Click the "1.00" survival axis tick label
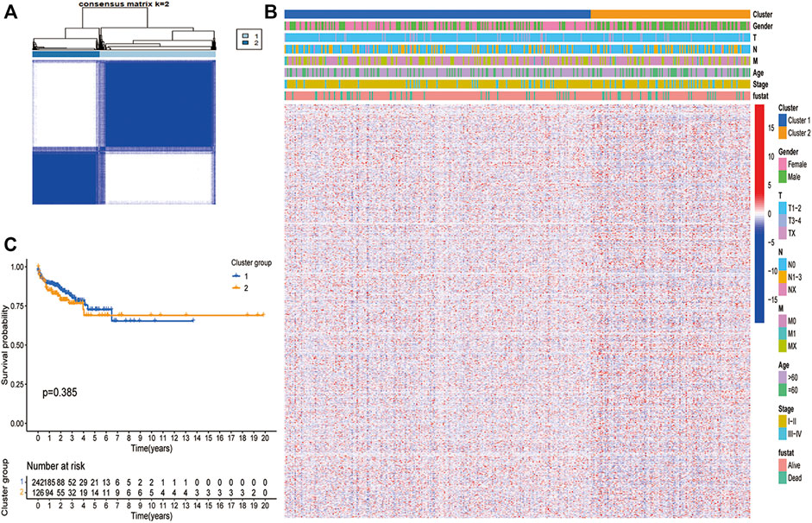812x523 pixels. (17, 267)
